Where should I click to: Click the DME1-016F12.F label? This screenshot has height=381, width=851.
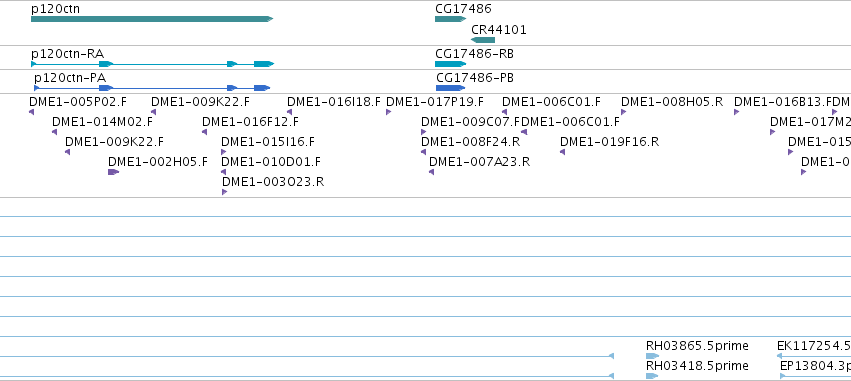(250, 122)
